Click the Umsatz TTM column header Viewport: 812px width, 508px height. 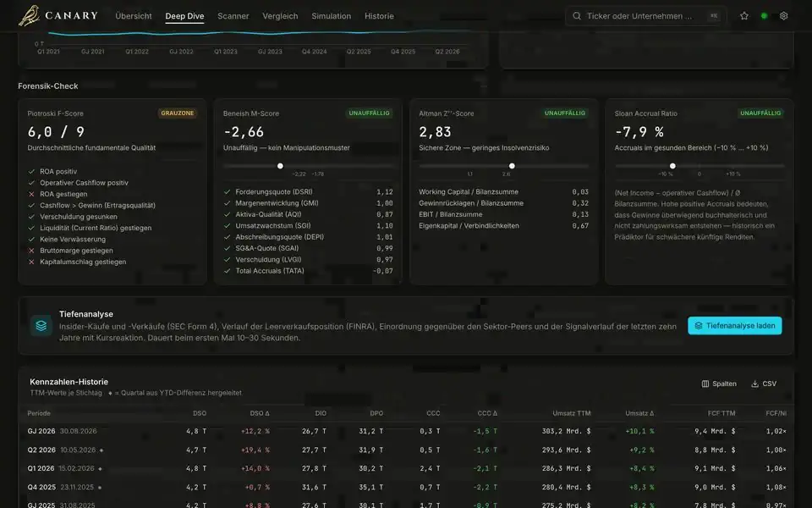(572, 413)
